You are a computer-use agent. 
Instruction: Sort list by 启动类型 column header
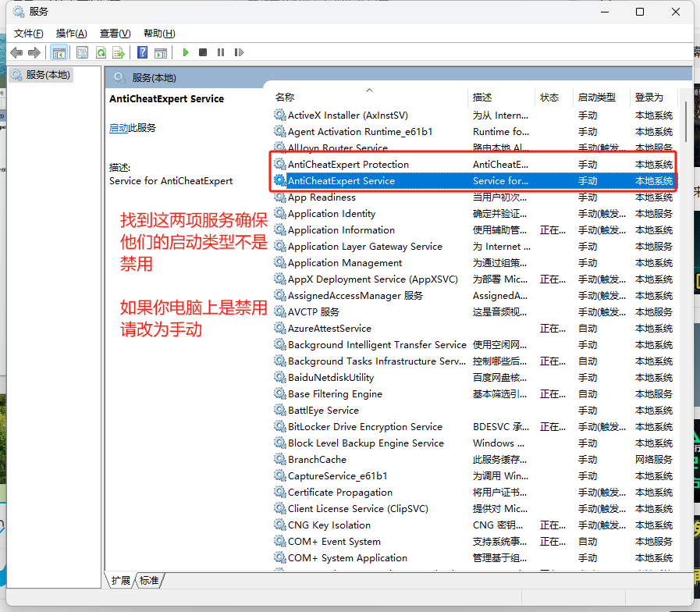596,97
